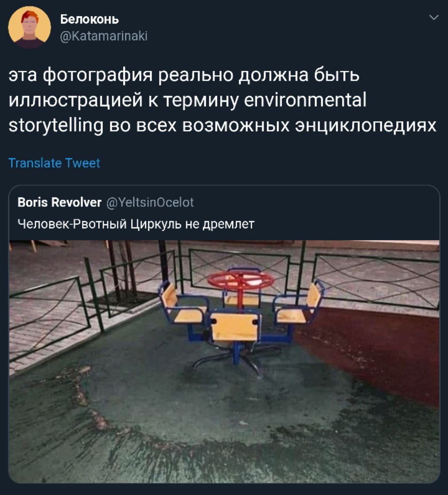Click the front yellow seat in the photo
Image resolution: width=448 pixels, height=495 pixels.
(x=235, y=327)
